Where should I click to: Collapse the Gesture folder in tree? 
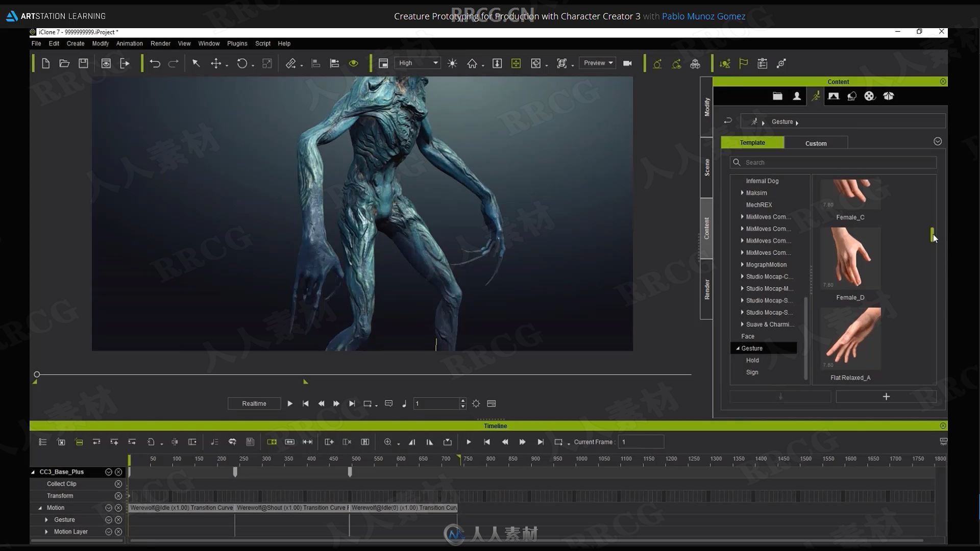(x=738, y=348)
